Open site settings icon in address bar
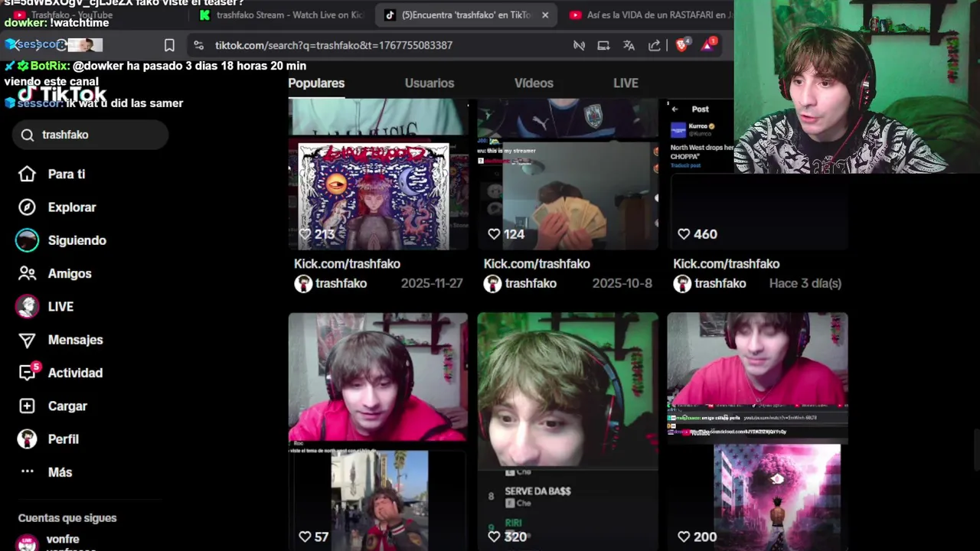This screenshot has width=980, height=551. tap(199, 45)
